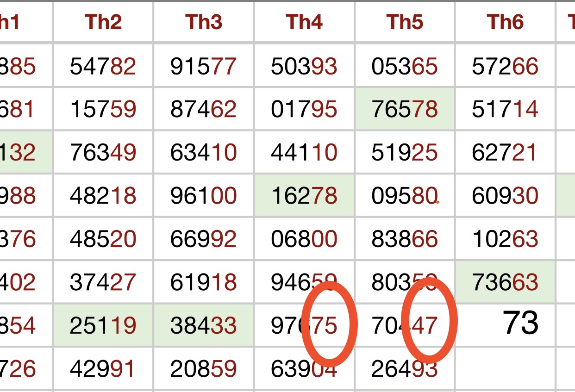Screen dimensions: 575x392
Task: Select highlighted cell 38433
Action: click(204, 325)
